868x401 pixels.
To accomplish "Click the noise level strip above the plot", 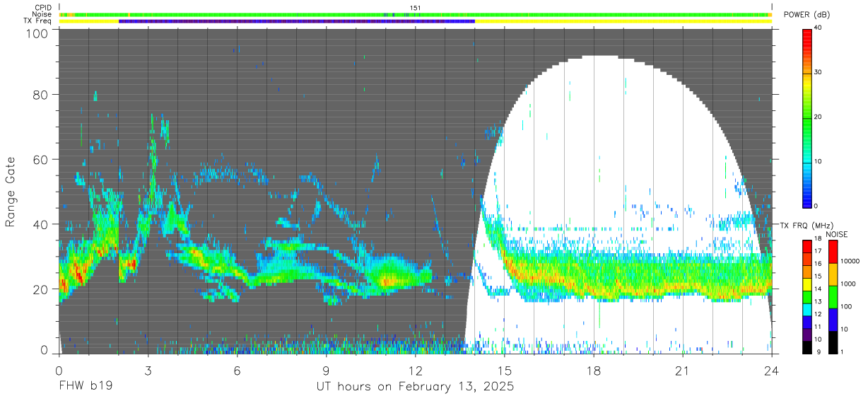I will tap(415, 14).
